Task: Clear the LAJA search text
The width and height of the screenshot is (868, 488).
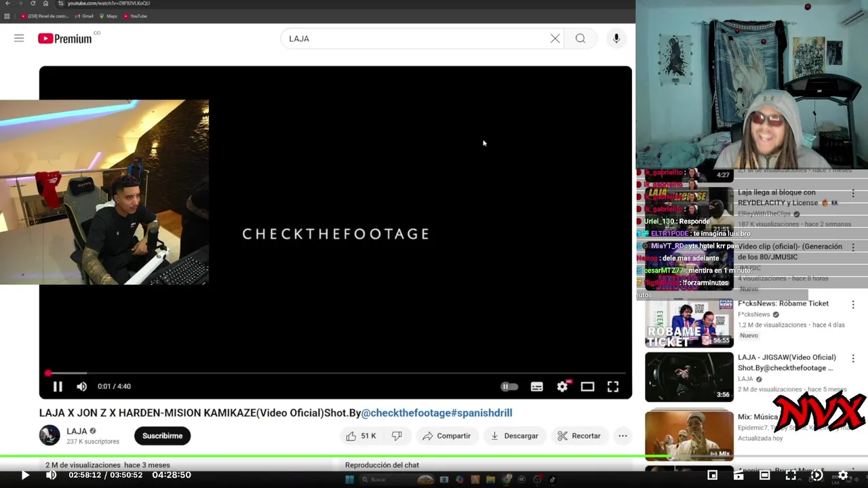Action: [x=555, y=39]
